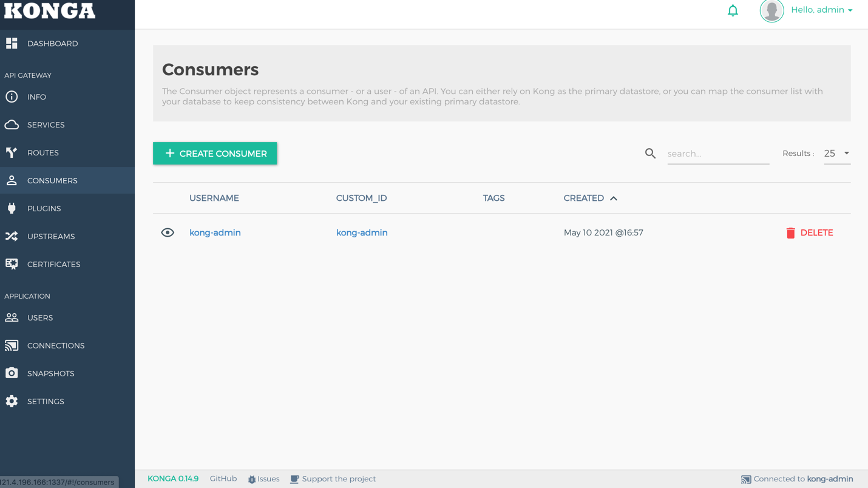
Task: Open the Results per page dropdown
Action: pyautogui.click(x=837, y=154)
